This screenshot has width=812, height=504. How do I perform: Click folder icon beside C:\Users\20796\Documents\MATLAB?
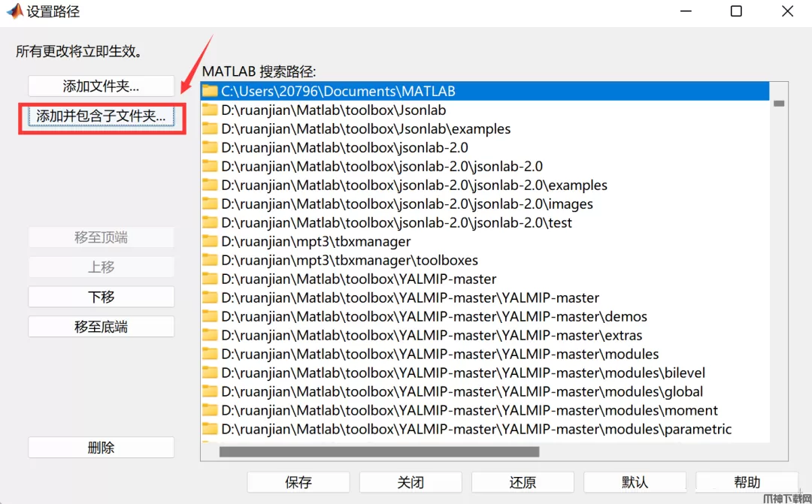tap(210, 92)
